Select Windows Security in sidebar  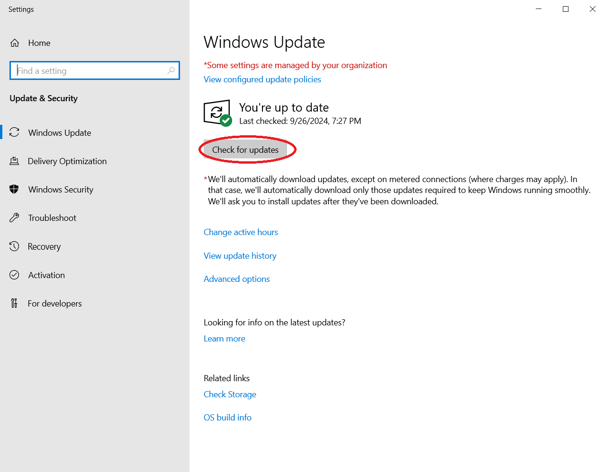[x=60, y=189]
